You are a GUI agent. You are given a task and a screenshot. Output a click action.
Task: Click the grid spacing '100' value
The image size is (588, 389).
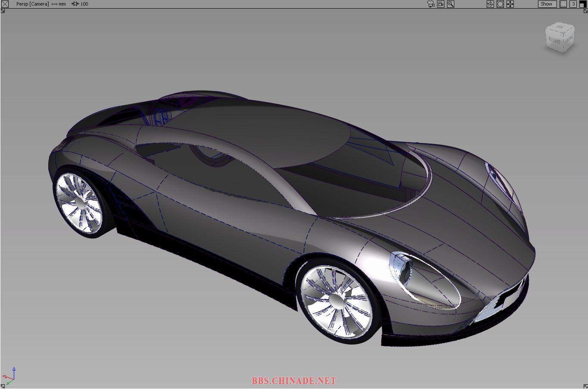click(84, 4)
